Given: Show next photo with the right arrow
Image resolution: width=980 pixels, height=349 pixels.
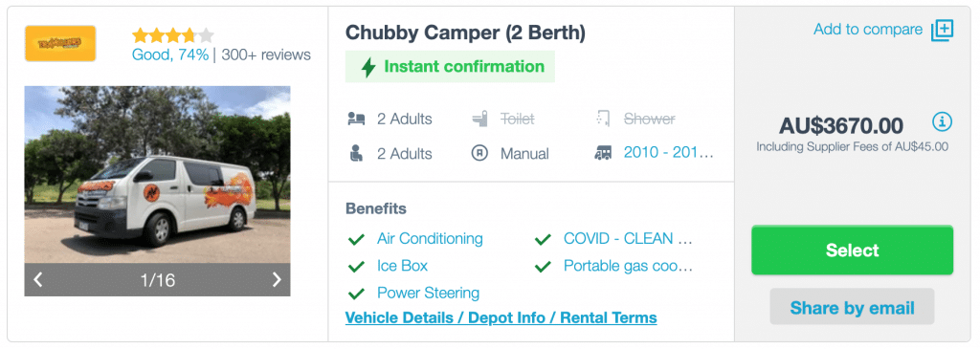Looking at the screenshot, I should (x=277, y=280).
